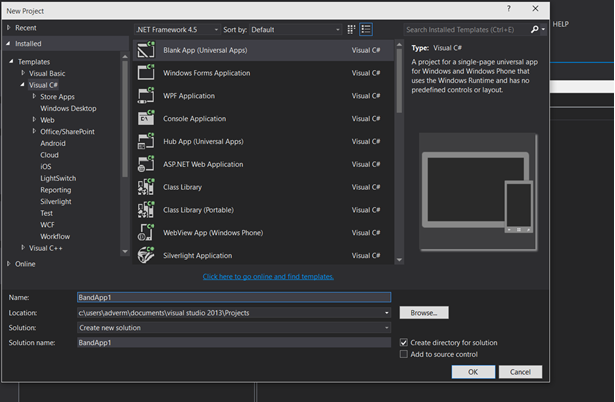Viewport: 615px width, 402px height.
Task: Expand the Visual Basic node arrow
Action: pyautogui.click(x=23, y=73)
